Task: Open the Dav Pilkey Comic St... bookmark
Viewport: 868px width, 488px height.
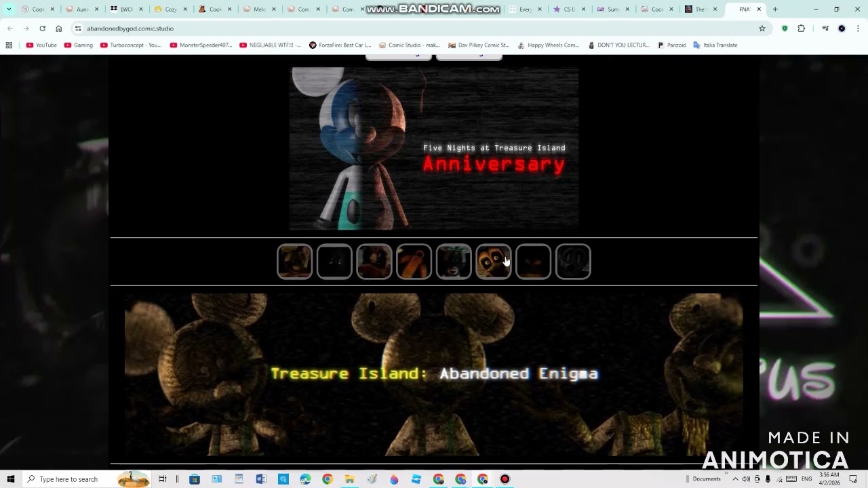Action: (479, 45)
